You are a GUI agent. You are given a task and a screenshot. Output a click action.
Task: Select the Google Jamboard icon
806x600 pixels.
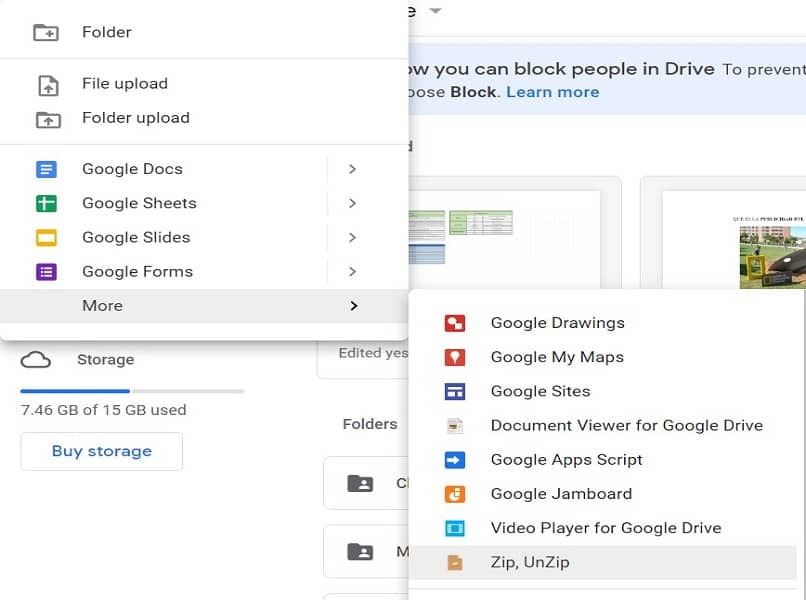(x=456, y=493)
